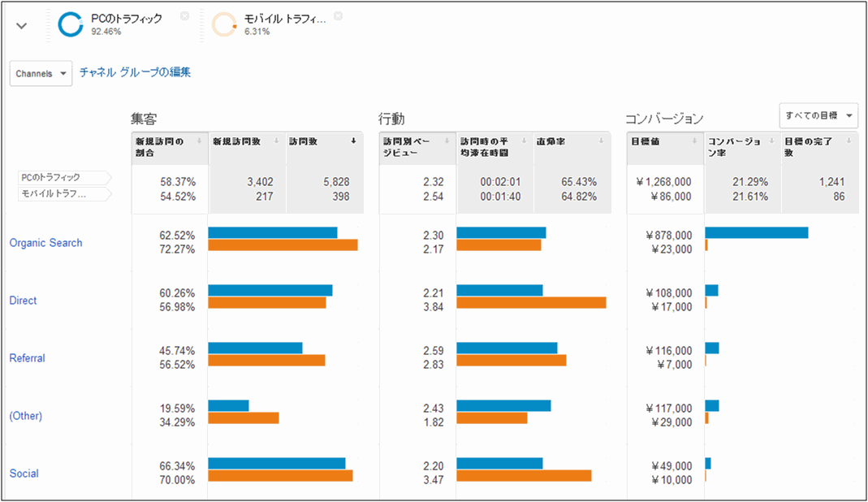Sort by 目標の完了数 column arrow
Image resolution: width=868 pixels, height=502 pixels.
point(849,141)
